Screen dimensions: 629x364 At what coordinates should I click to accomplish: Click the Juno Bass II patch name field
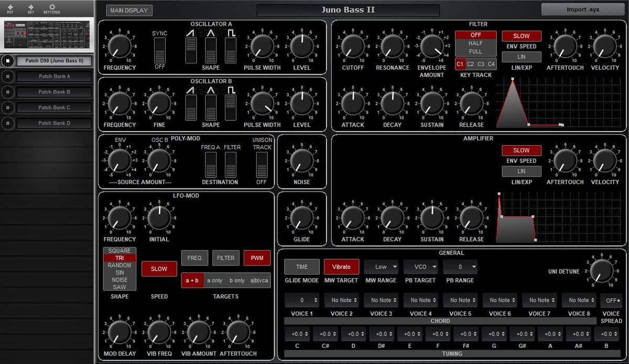point(348,10)
